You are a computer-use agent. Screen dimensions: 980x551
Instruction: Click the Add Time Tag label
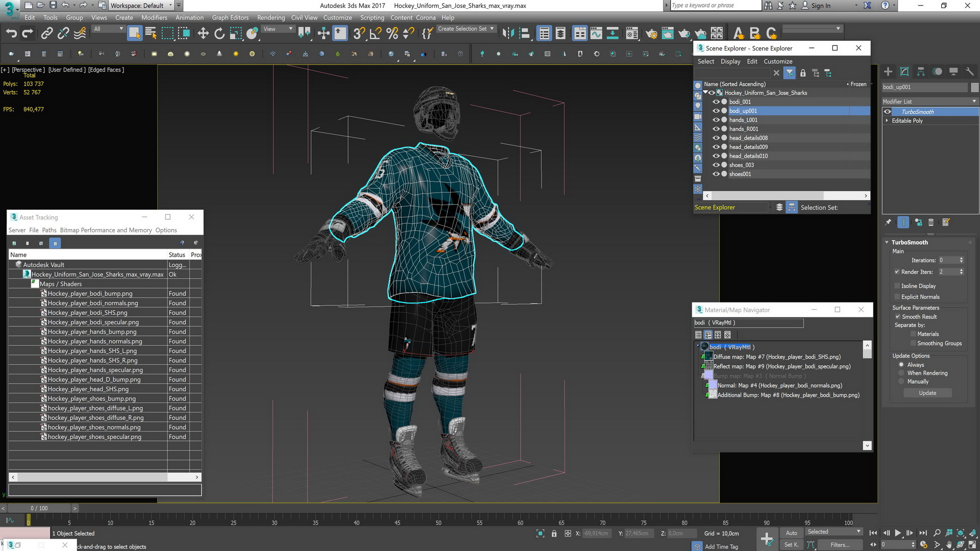coord(721,546)
